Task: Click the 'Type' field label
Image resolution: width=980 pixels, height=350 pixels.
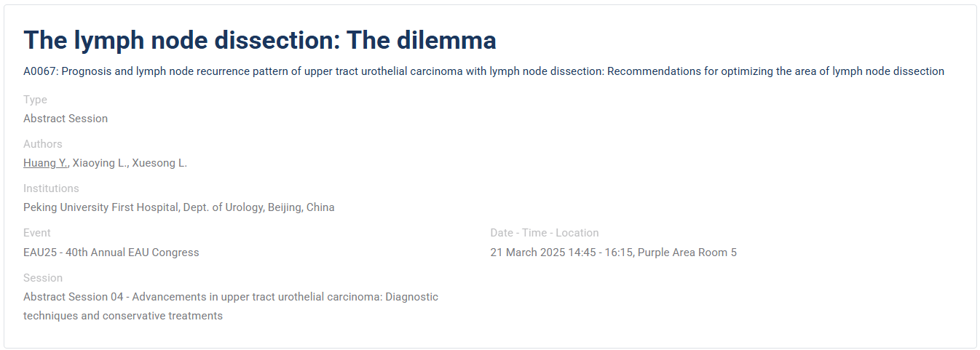Action: tap(35, 100)
